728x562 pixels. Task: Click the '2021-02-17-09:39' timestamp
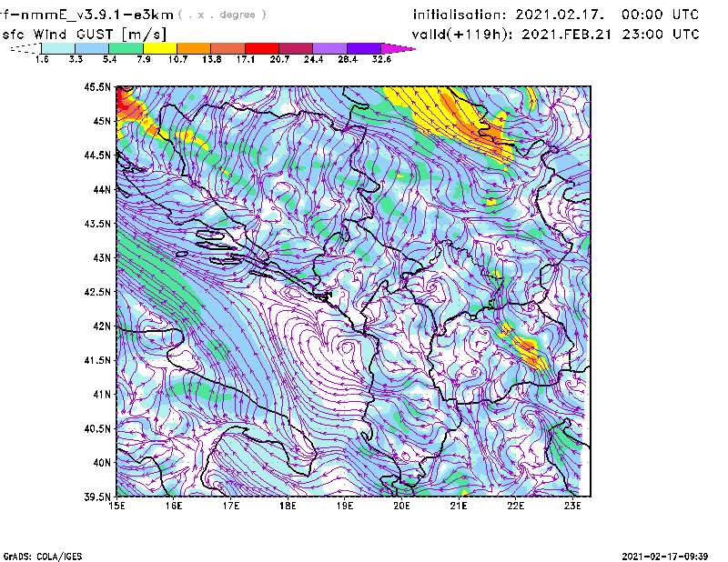pos(665,557)
